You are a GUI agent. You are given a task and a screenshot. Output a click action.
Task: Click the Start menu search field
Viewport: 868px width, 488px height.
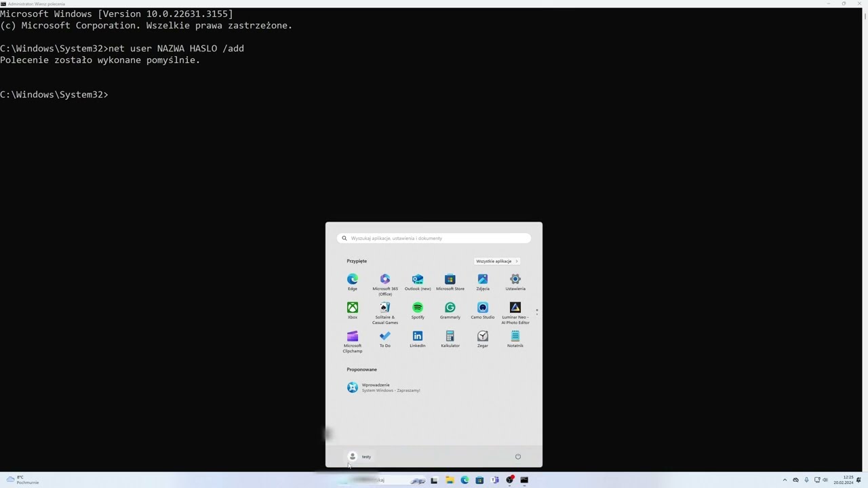pyautogui.click(x=434, y=238)
